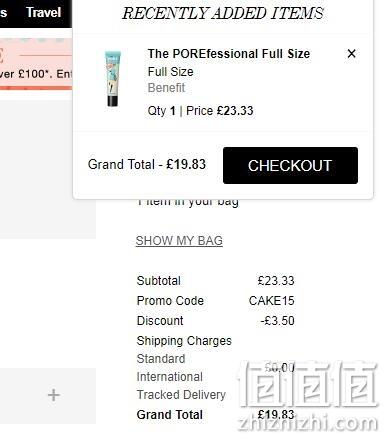Click the Full Size variant text under title
The image size is (387, 440).
[x=170, y=72]
